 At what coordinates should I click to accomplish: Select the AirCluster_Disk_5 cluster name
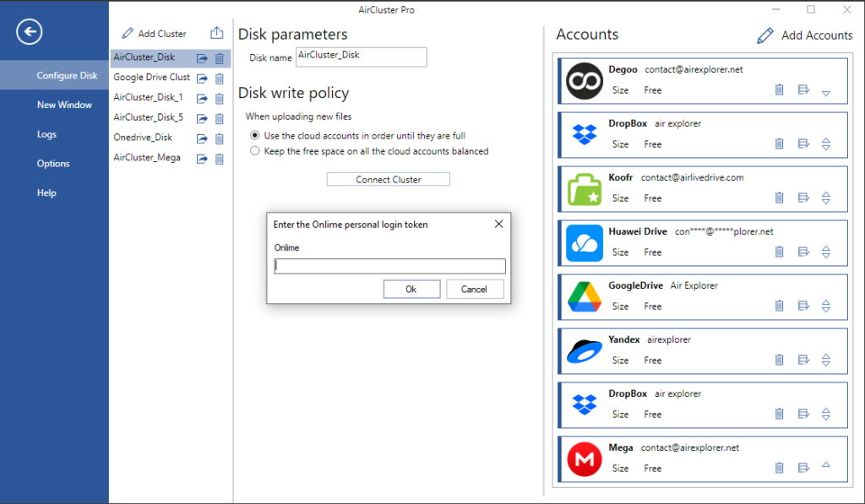[x=149, y=117]
